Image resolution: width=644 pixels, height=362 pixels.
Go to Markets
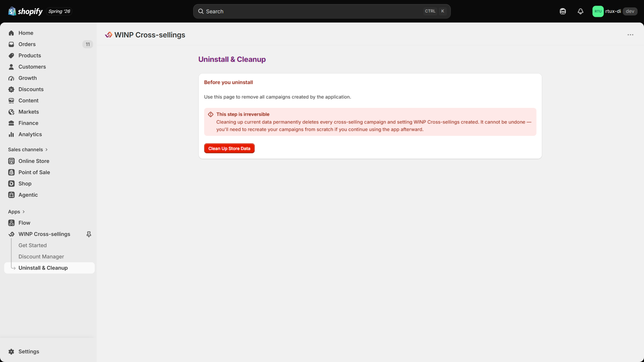pyautogui.click(x=49, y=112)
